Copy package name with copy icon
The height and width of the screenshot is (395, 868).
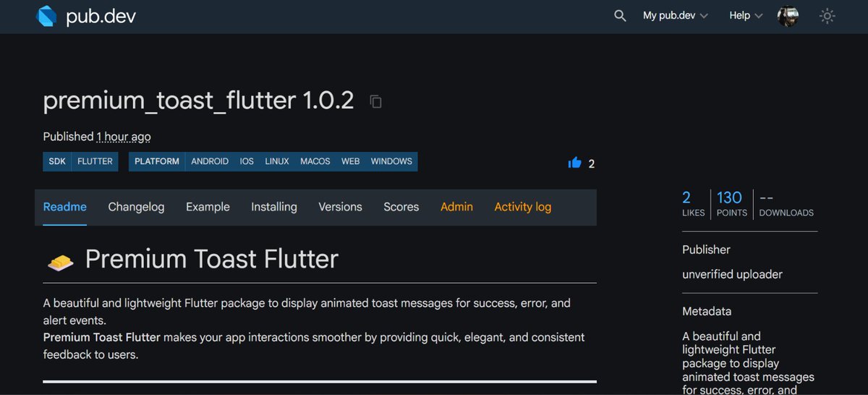375,101
